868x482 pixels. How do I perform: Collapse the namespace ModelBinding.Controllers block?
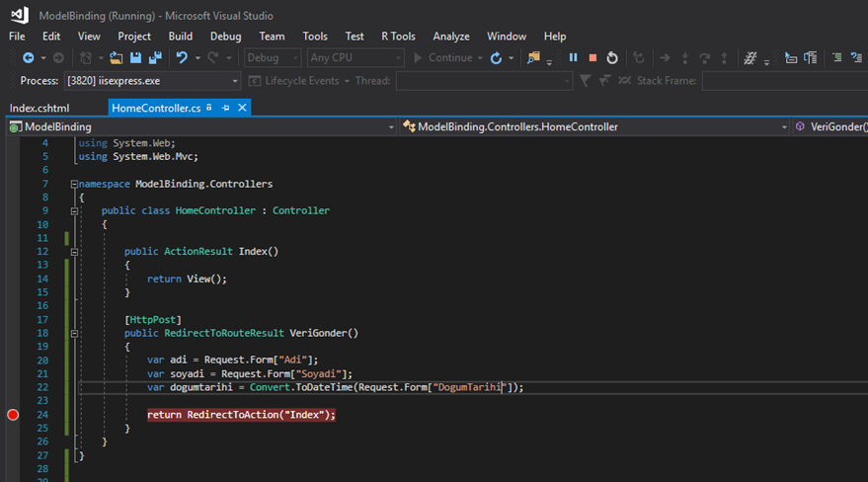click(x=74, y=184)
